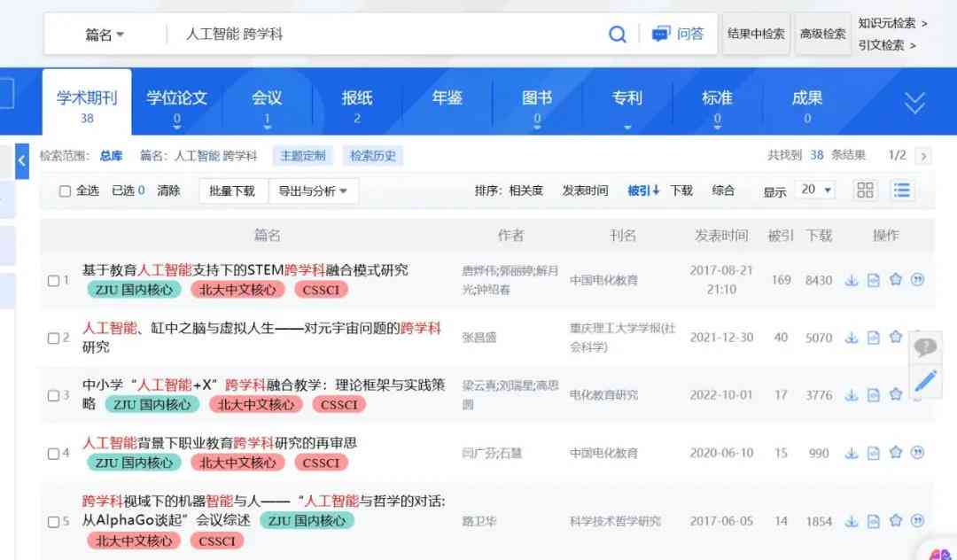Select the 学术期刊 tab

tap(87, 103)
